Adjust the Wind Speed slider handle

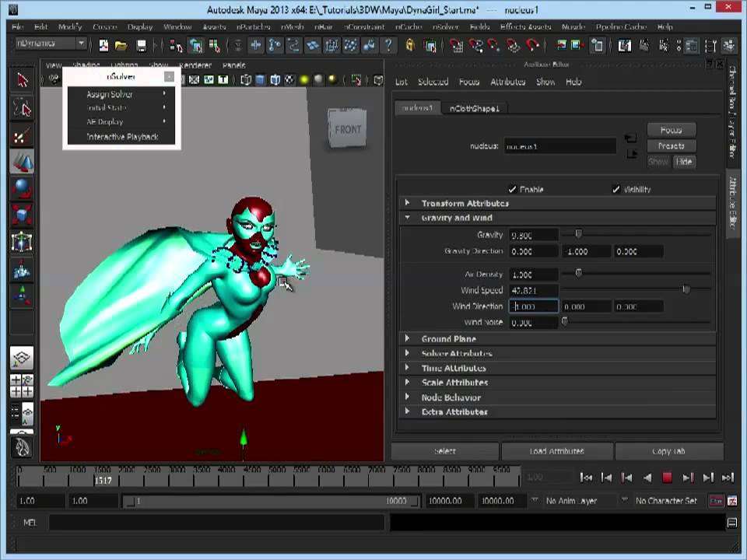tap(686, 289)
